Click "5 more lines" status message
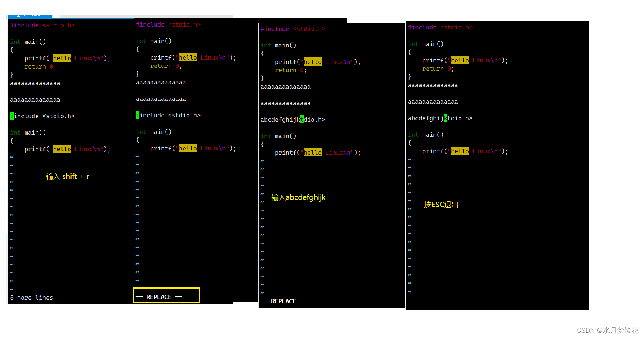Image resolution: width=644 pixels, height=337 pixels. coord(32,298)
